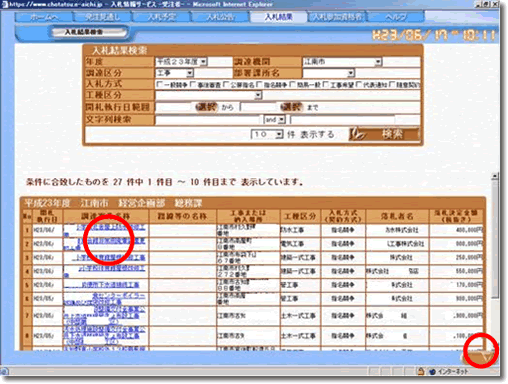Focus the 開札執行日 start date field
The image size is (508, 384).
(175, 107)
